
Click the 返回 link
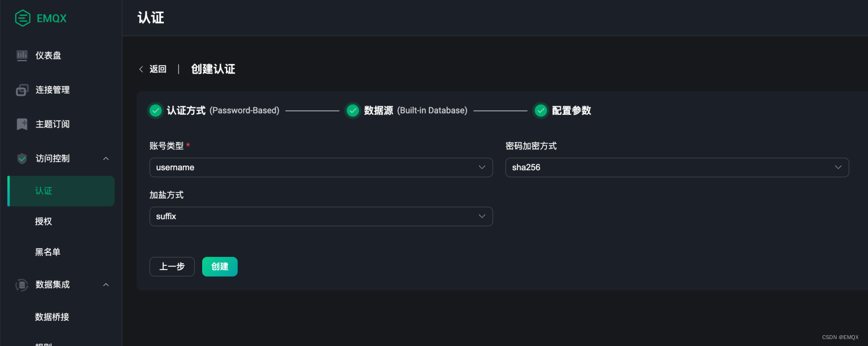click(158, 69)
